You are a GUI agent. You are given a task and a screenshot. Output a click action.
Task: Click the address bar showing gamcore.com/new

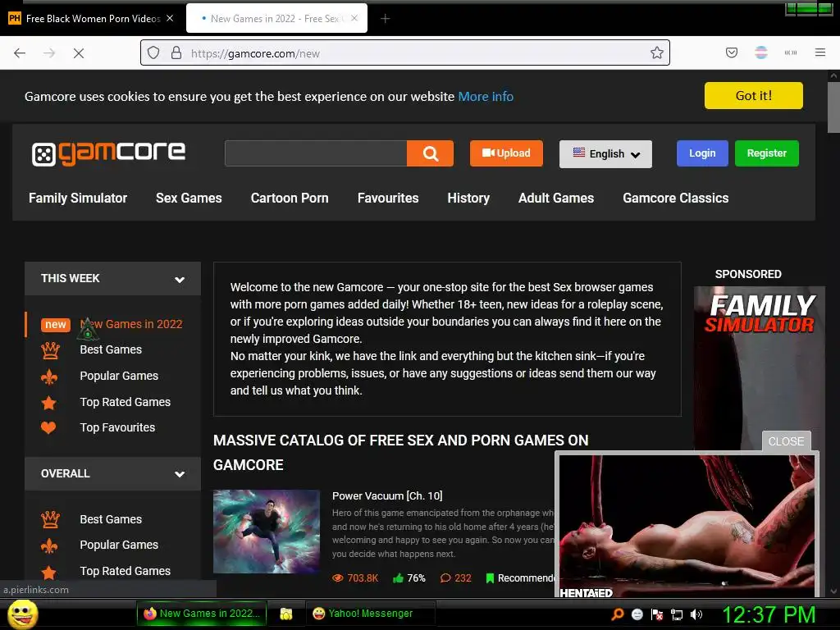405,52
